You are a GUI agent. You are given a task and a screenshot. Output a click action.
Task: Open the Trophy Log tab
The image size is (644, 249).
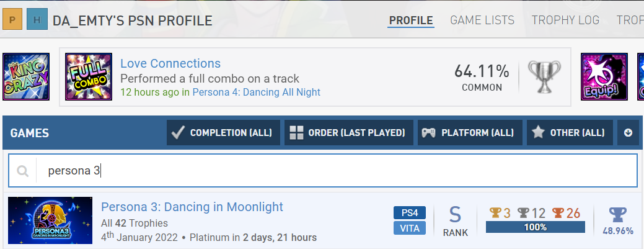tap(565, 20)
